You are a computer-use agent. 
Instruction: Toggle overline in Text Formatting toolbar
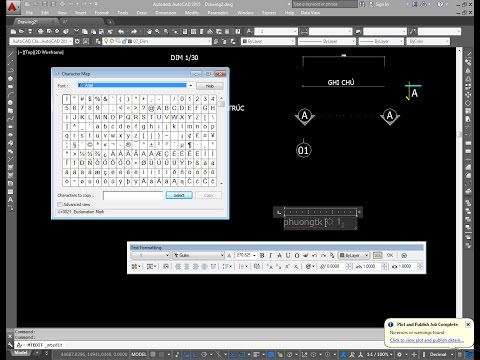pyautogui.click(x=297, y=256)
